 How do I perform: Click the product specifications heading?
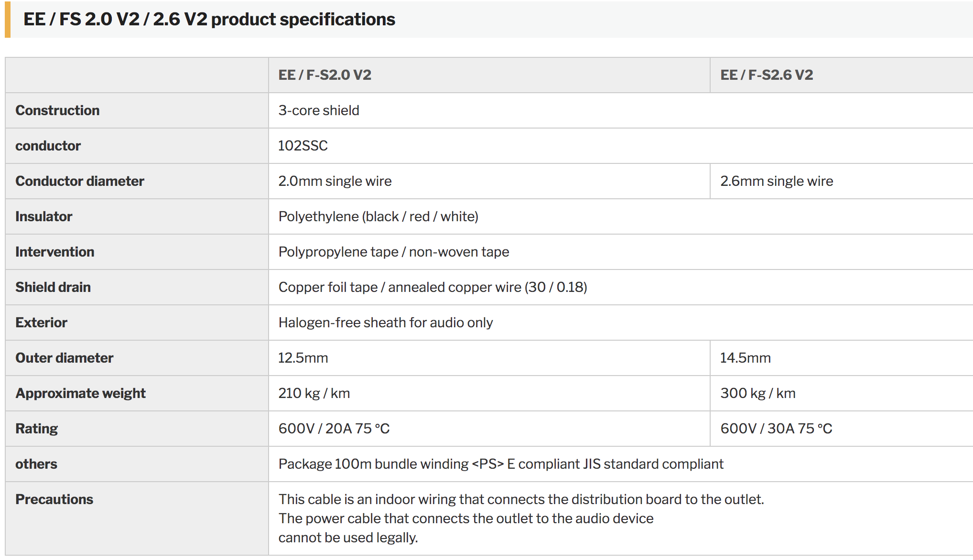209,20
